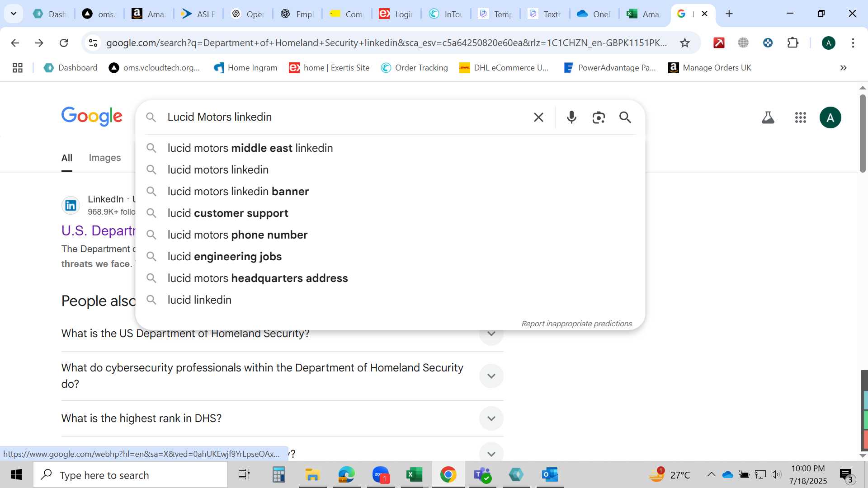Open Windows Start menu
Screen dimensions: 868x488
16,475
